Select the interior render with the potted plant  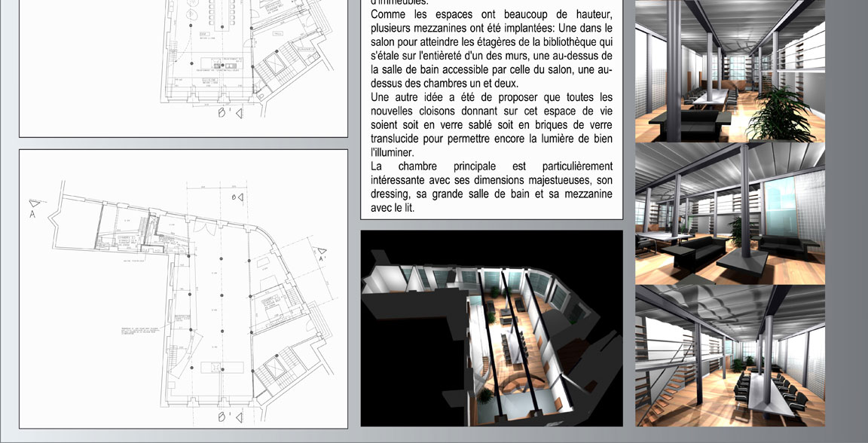point(729,71)
